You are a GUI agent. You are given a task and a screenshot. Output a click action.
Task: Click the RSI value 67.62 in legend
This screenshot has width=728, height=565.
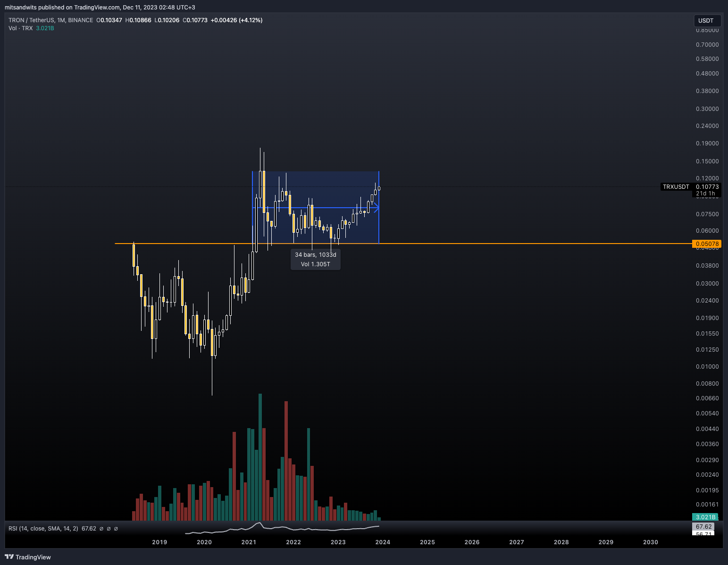tap(89, 529)
